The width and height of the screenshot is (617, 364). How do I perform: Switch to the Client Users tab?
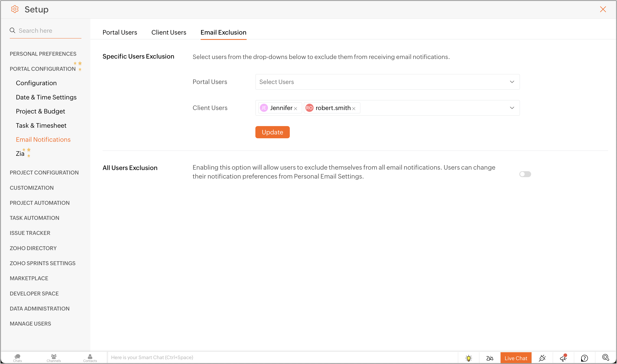tap(169, 32)
